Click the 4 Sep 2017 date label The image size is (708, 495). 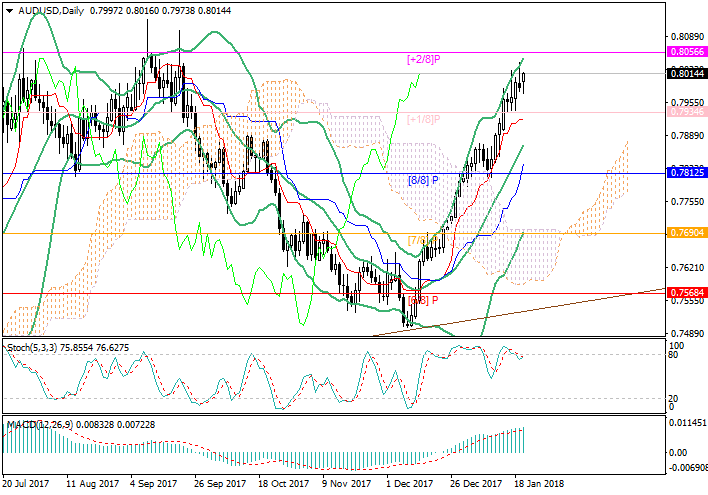click(154, 484)
